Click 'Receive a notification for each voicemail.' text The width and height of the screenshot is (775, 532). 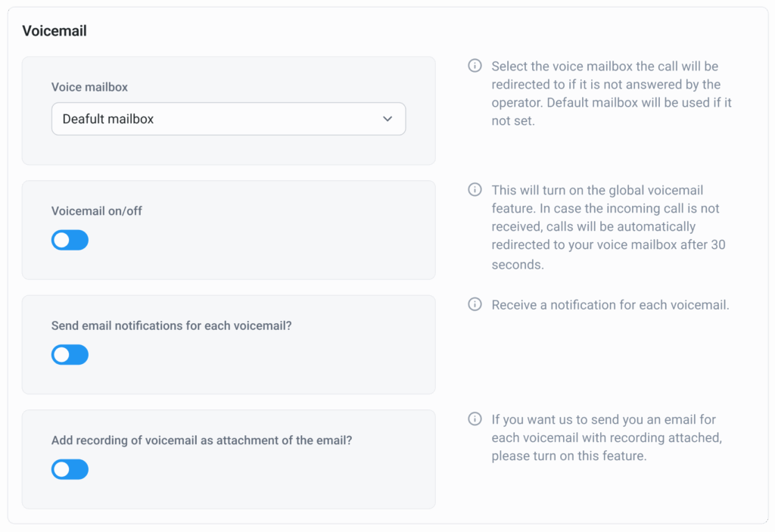pos(610,305)
